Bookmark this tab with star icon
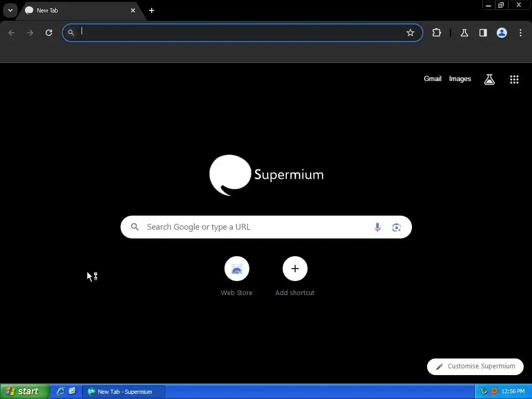 (410, 33)
